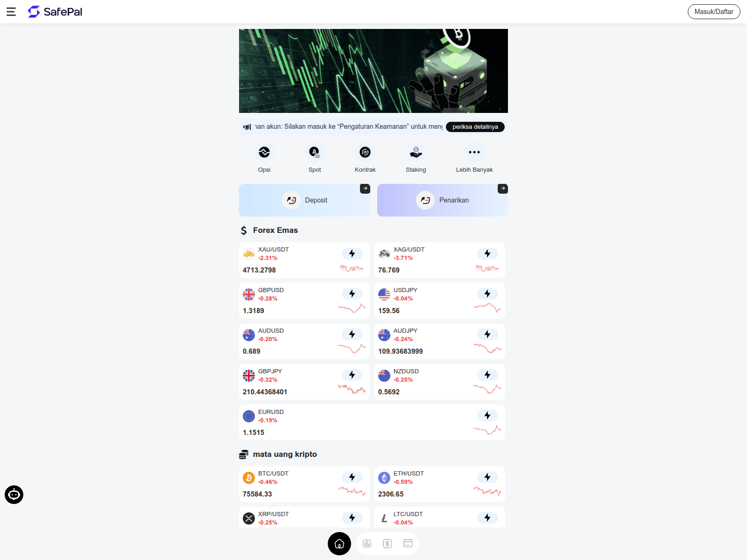Image resolution: width=747 pixels, height=560 pixels.
Task: Show Lebih Banyak options
Action: coord(474,152)
